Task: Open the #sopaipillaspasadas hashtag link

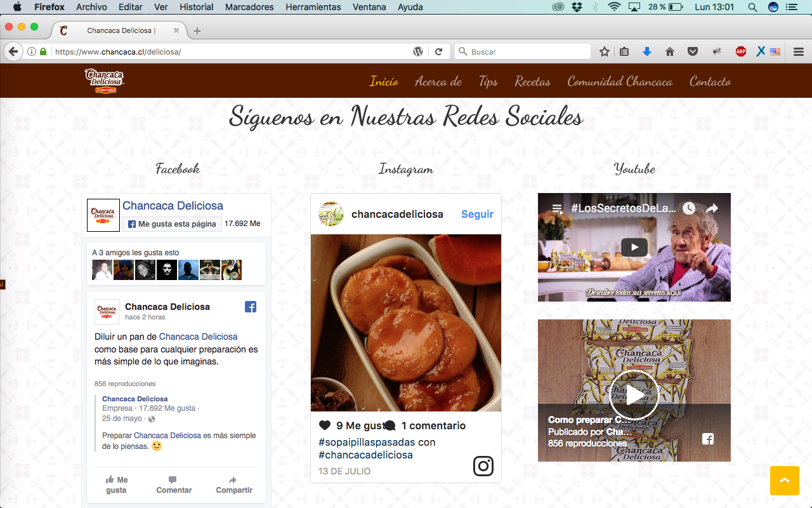Action: (367, 442)
